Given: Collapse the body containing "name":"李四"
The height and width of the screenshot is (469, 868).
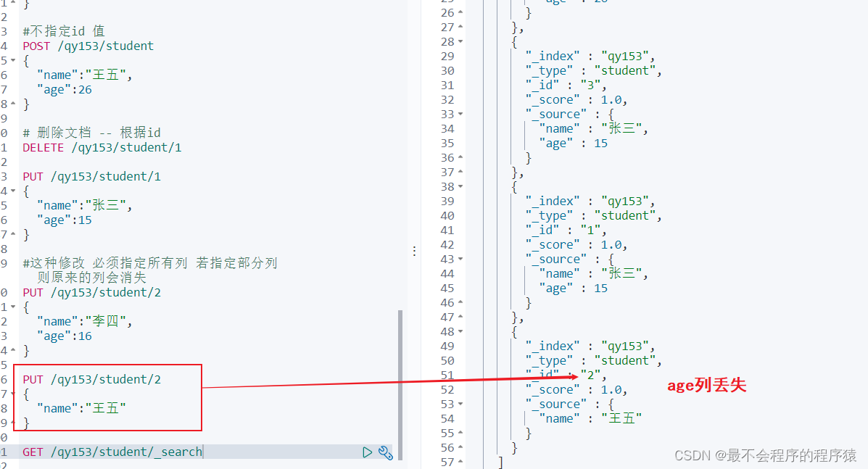Looking at the screenshot, I should tap(13, 307).
